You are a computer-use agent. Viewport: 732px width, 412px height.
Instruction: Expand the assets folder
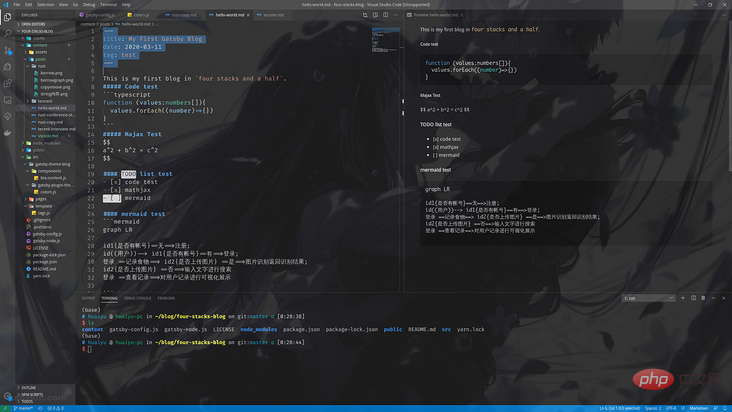pos(46,52)
